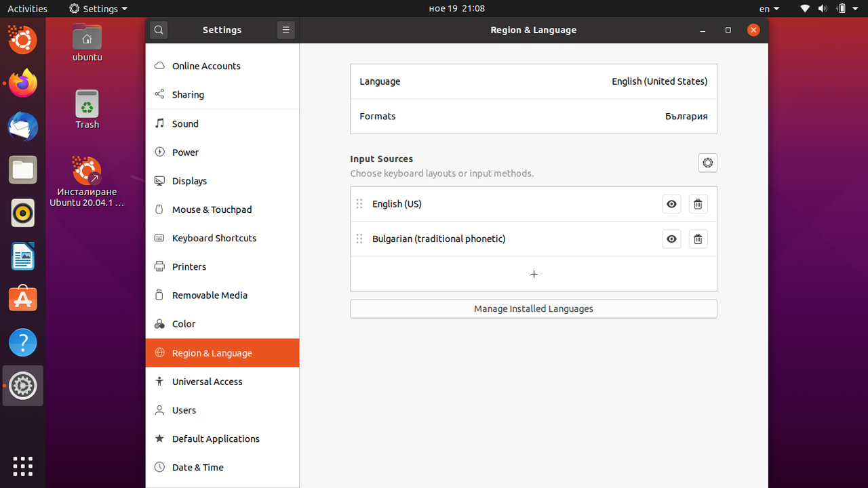Remove the English (US) input source
868x488 pixels.
coord(698,204)
